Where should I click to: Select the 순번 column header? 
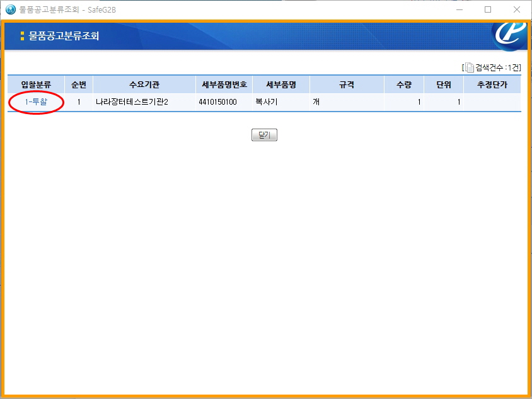[x=79, y=84]
